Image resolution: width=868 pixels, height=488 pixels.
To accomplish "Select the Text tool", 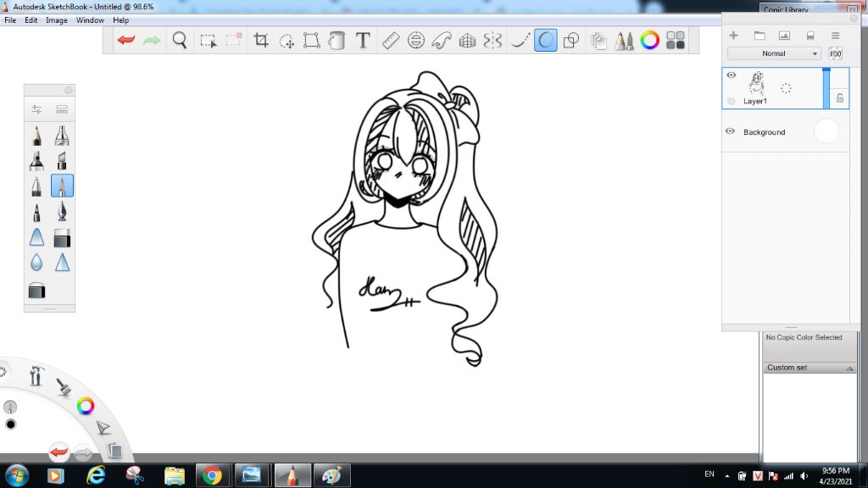I will 363,40.
